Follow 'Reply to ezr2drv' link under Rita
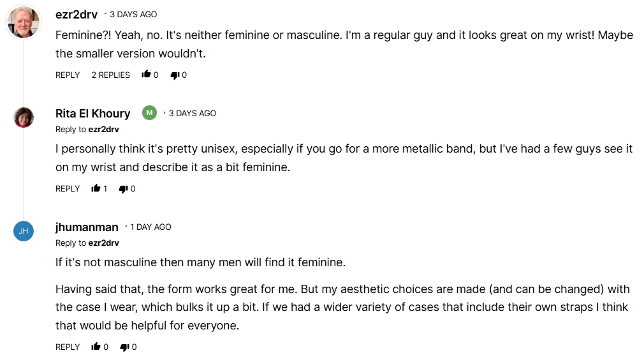 pyautogui.click(x=103, y=129)
